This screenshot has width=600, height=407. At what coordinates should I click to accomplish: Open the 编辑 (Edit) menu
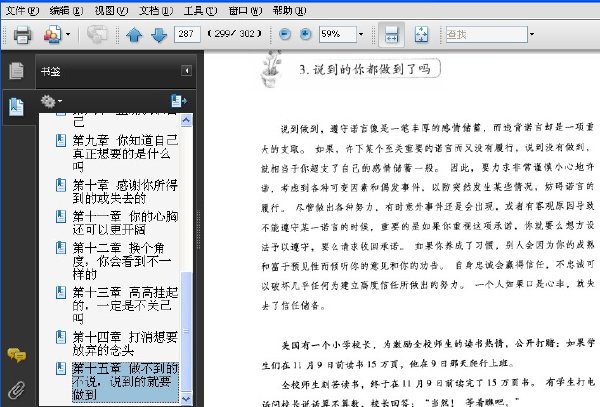tap(66, 11)
